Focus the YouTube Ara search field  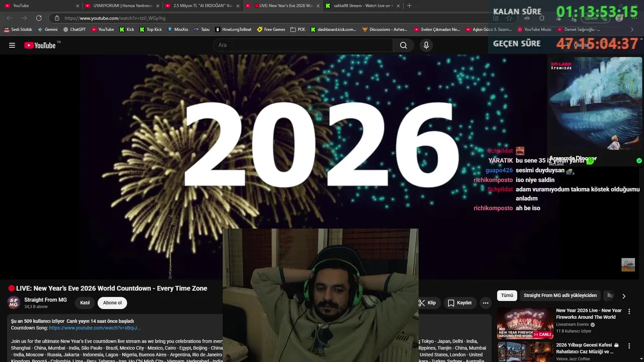pyautogui.click(x=303, y=45)
